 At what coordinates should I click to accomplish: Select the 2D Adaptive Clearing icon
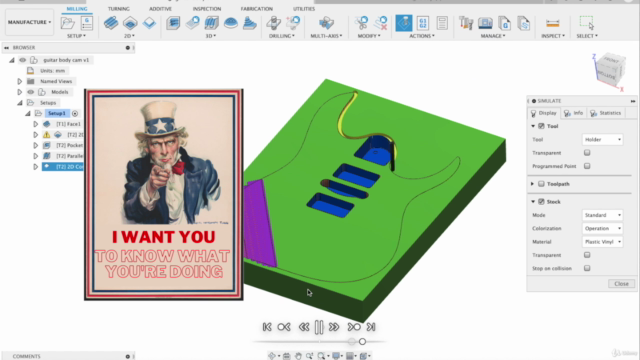(x=111, y=23)
